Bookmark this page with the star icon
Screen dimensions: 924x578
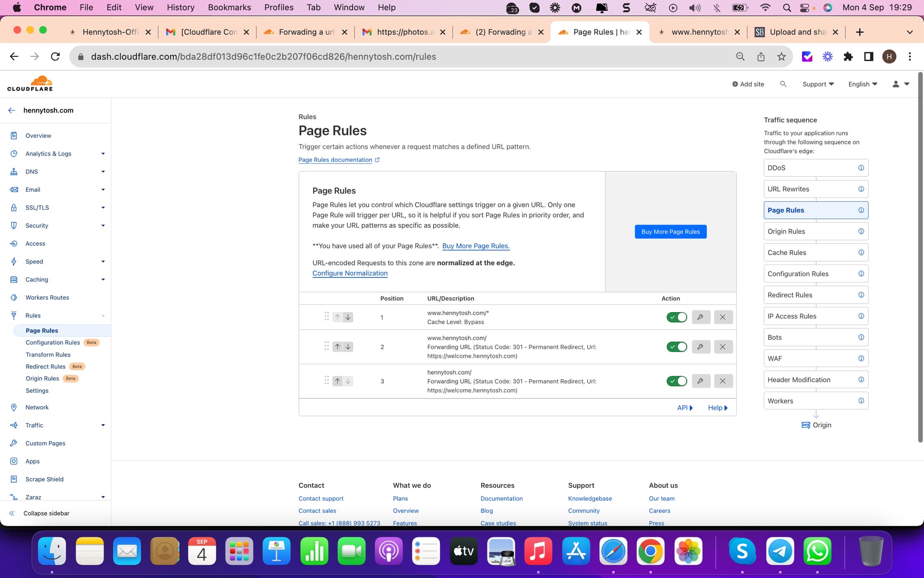tap(781, 56)
